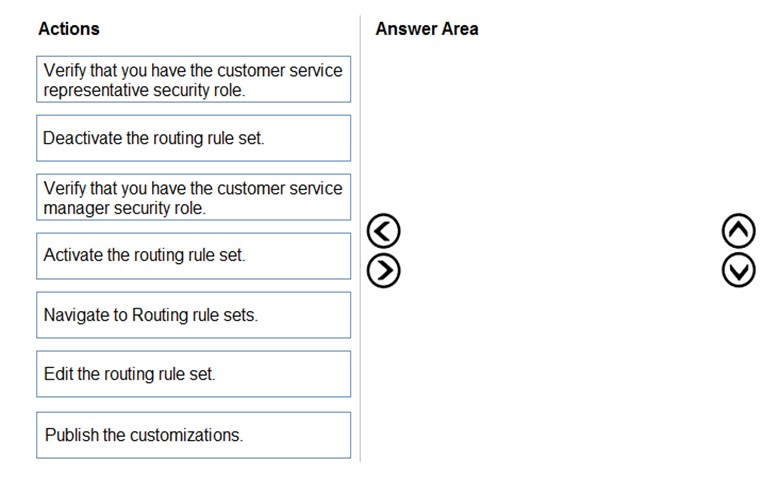Click the right arrow to add action
This screenshot has height=487, width=763.
tap(384, 270)
